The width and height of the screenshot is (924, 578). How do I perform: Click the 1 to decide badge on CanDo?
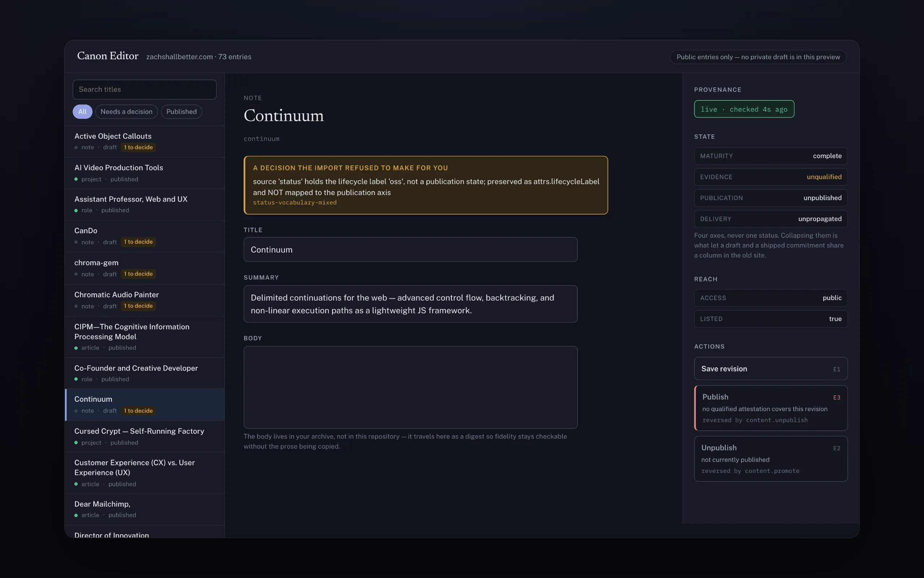pyautogui.click(x=138, y=242)
